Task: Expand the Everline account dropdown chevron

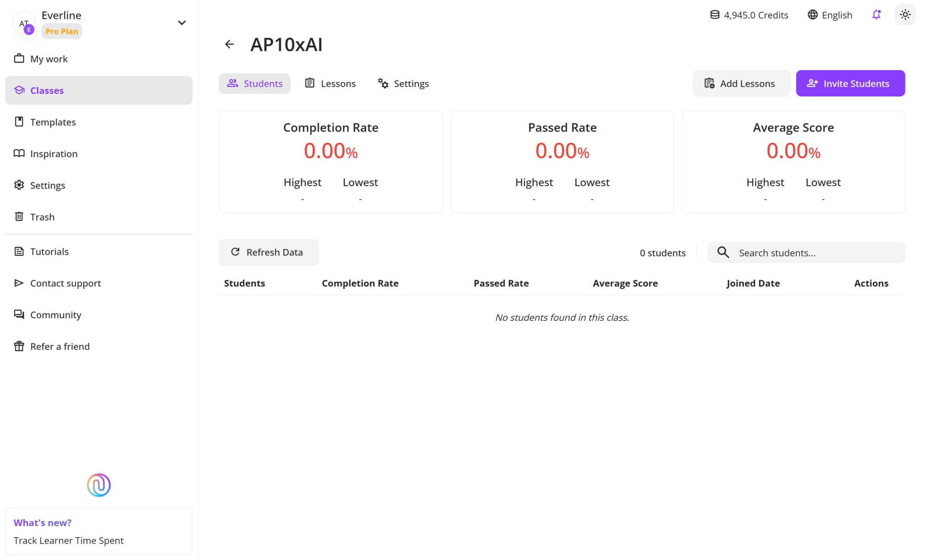Action: (182, 23)
